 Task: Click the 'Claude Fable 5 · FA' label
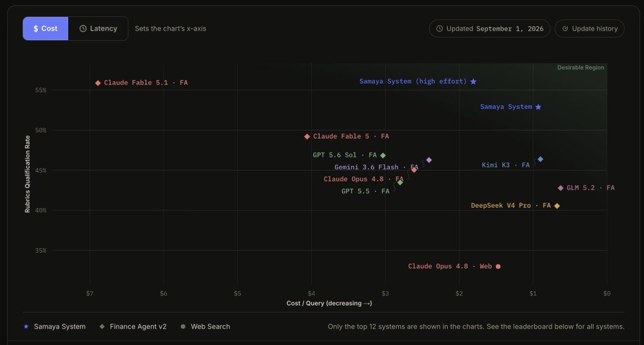(351, 136)
